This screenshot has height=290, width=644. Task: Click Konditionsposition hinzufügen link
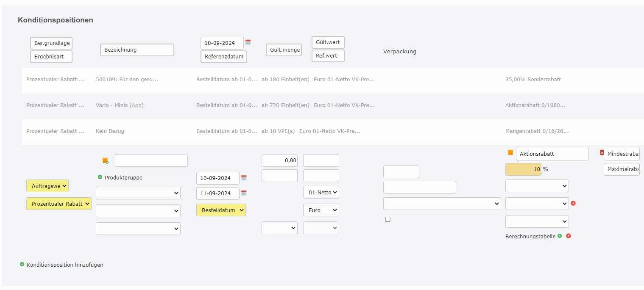(65, 265)
